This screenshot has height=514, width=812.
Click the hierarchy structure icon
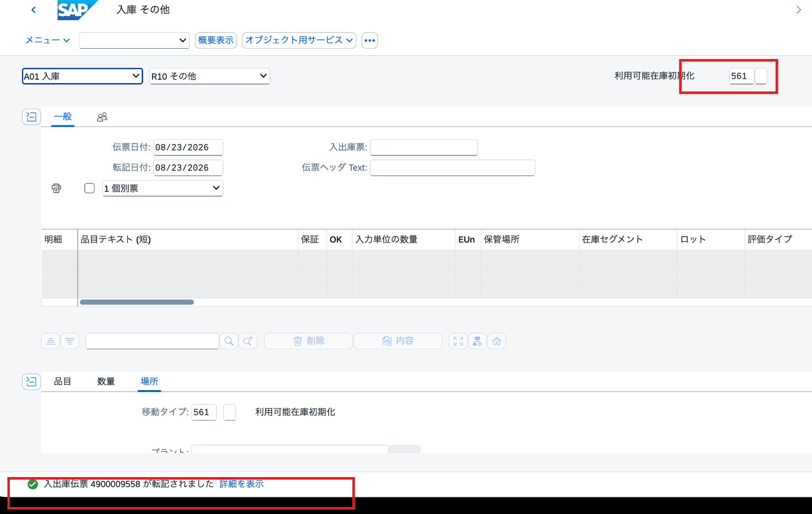pyautogui.click(x=477, y=341)
